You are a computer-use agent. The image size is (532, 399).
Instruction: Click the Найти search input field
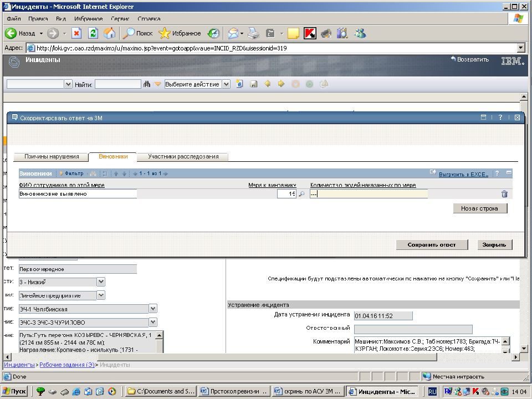tap(117, 84)
